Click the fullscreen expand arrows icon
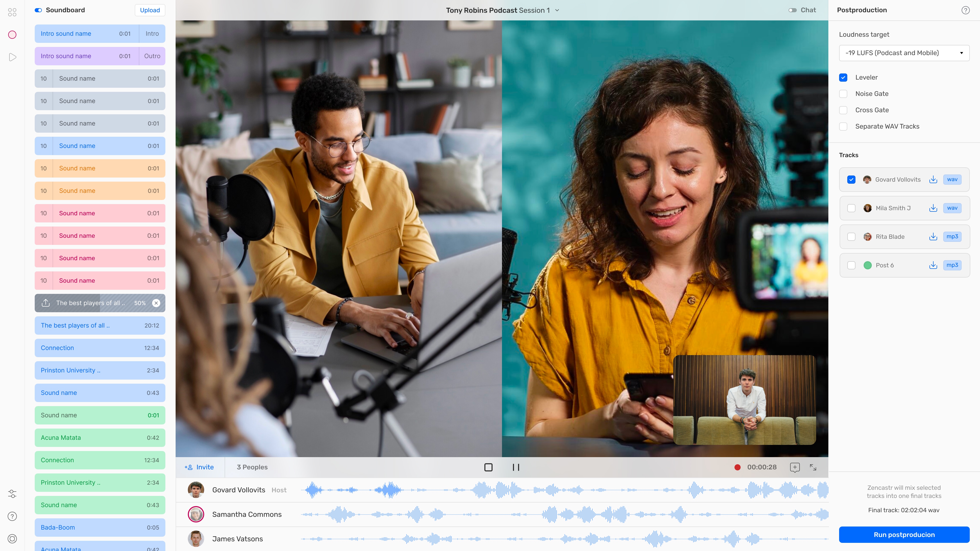 tap(813, 467)
